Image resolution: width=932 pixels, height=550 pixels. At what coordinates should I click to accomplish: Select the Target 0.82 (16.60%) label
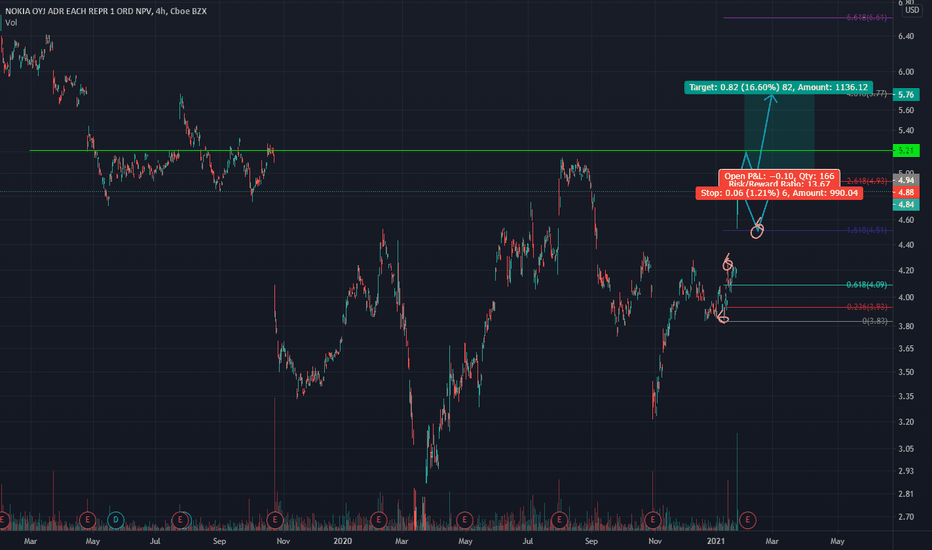coord(778,87)
